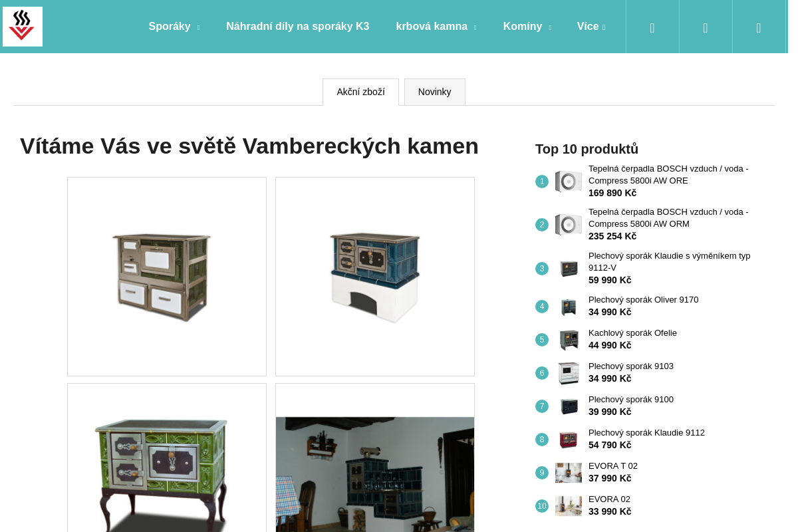The width and height of the screenshot is (798, 532).
Task: Click thumbnail of EVORA T 02
Action: [569, 473]
